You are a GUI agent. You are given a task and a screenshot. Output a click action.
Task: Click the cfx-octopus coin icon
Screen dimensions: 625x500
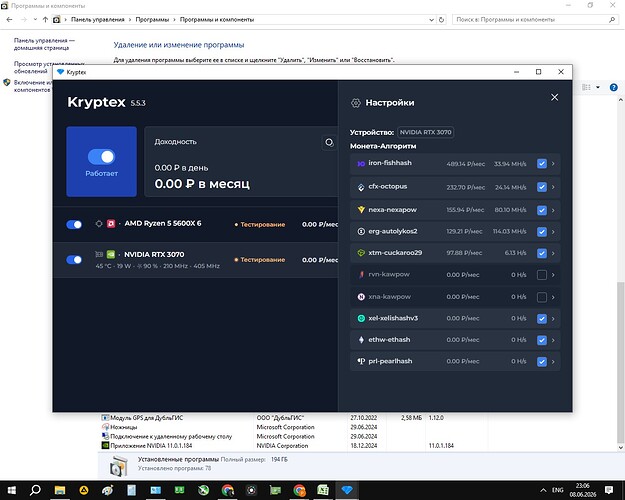pos(361,187)
